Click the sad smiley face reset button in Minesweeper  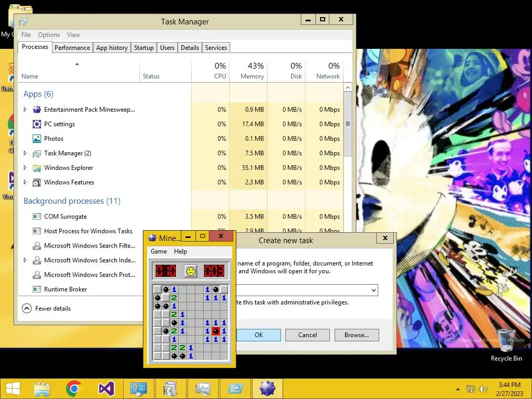coord(191,271)
